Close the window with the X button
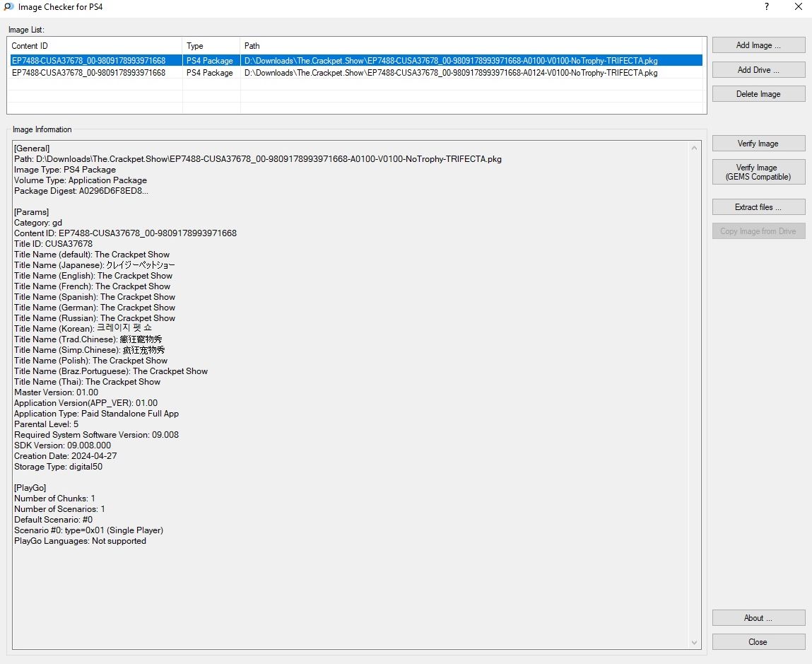 [x=799, y=7]
